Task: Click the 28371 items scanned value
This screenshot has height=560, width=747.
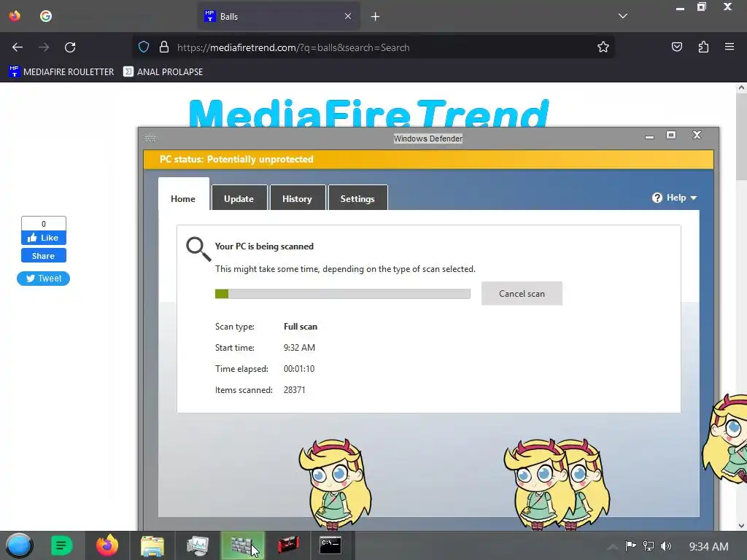Action: point(295,390)
